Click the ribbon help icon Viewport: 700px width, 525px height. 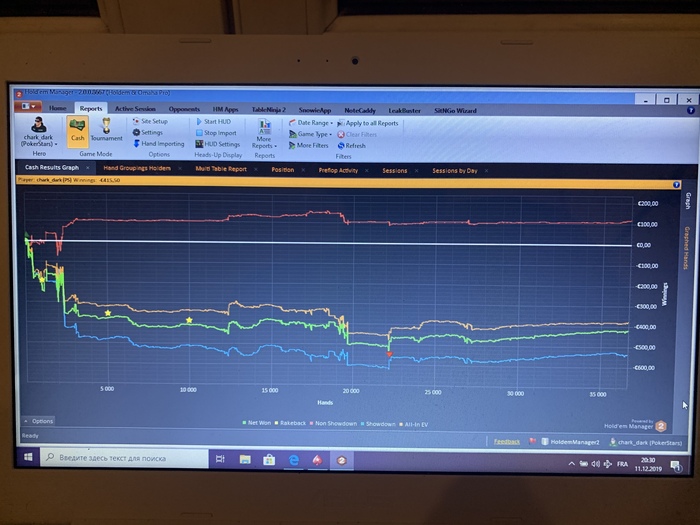(690, 110)
